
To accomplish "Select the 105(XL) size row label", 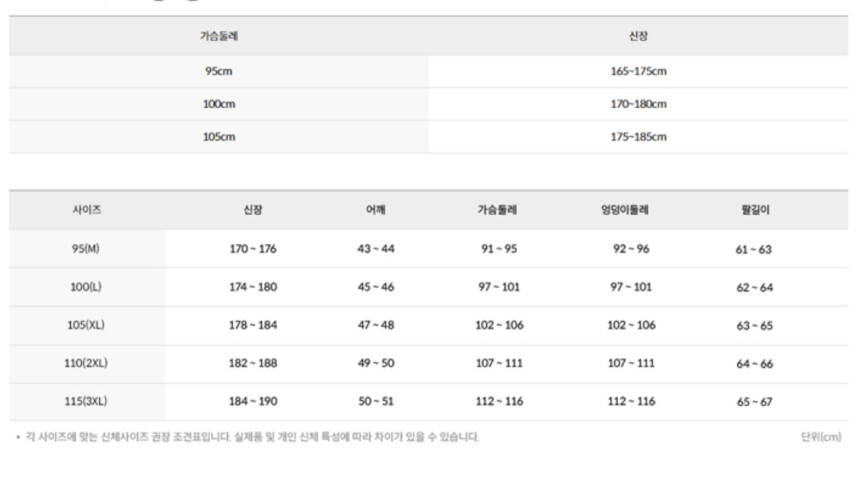I will [86, 325].
